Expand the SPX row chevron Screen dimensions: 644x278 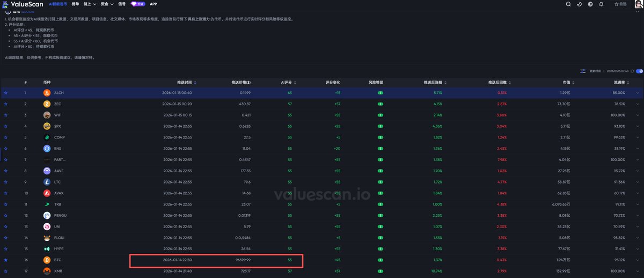pyautogui.click(x=638, y=126)
